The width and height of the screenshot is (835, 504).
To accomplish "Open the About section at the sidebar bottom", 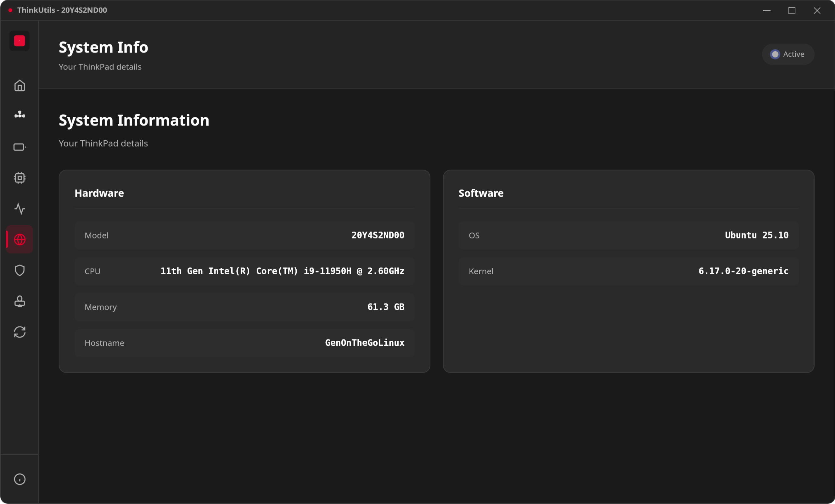I will (19, 479).
